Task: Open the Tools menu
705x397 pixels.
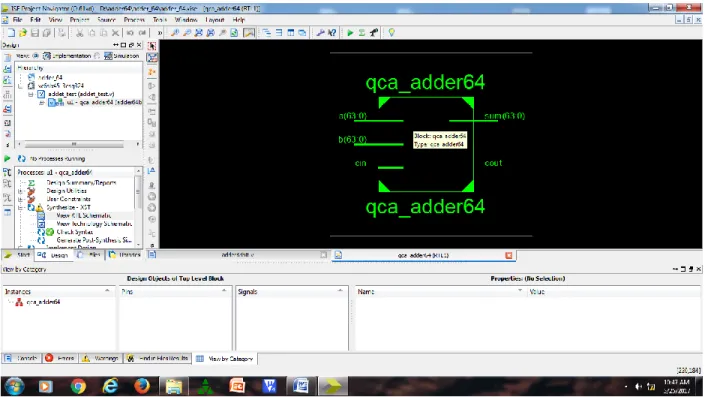Action: 160,20
